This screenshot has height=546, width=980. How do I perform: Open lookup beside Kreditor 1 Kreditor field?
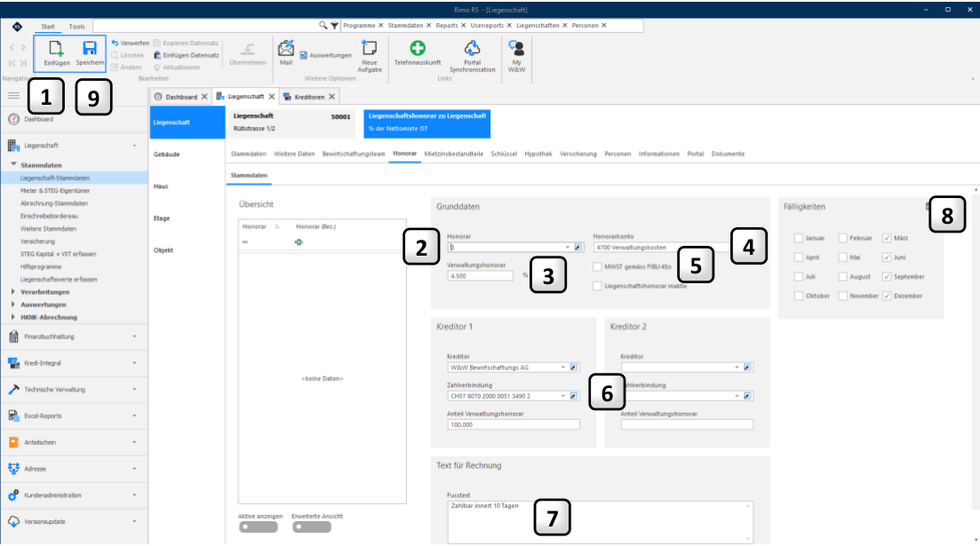574,368
